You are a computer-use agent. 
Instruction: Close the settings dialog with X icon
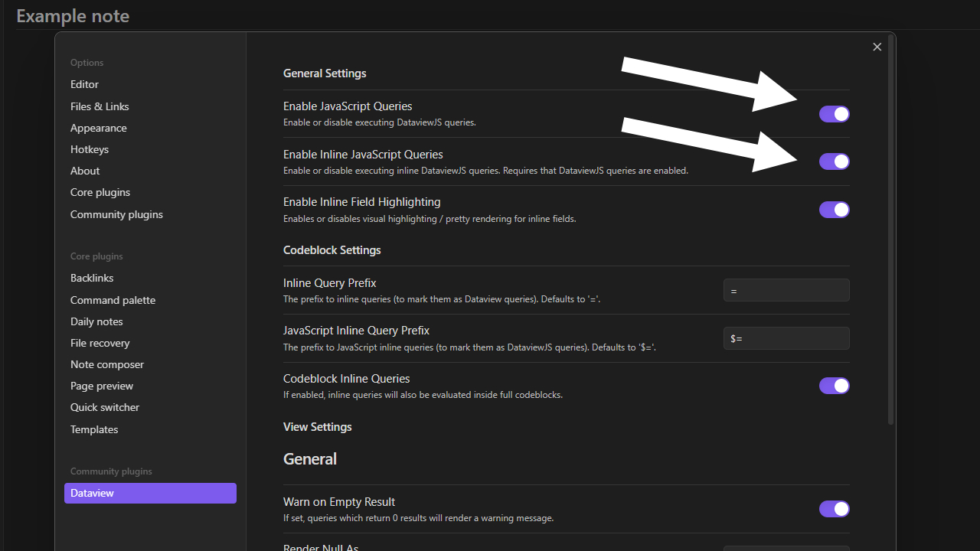[877, 47]
